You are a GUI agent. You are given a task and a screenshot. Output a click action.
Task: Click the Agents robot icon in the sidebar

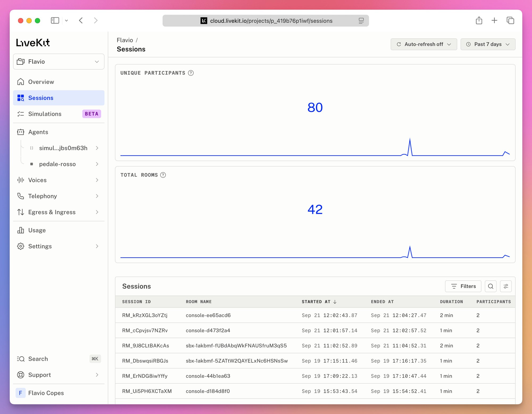[x=20, y=132]
